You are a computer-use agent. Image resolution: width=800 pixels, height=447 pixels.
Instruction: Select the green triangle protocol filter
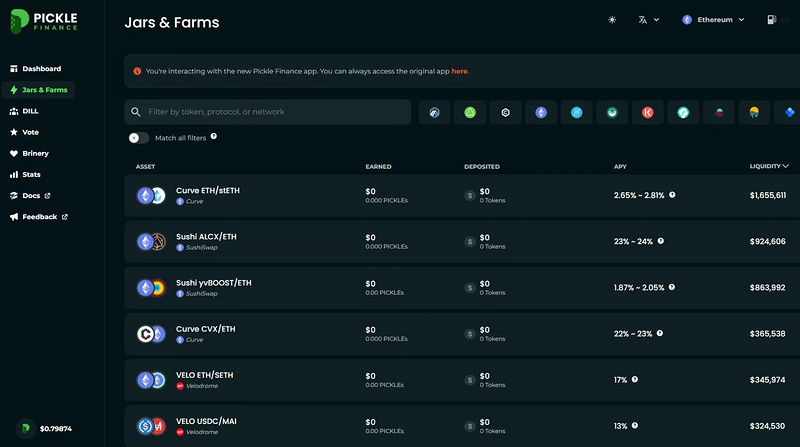pyautogui.click(x=470, y=112)
